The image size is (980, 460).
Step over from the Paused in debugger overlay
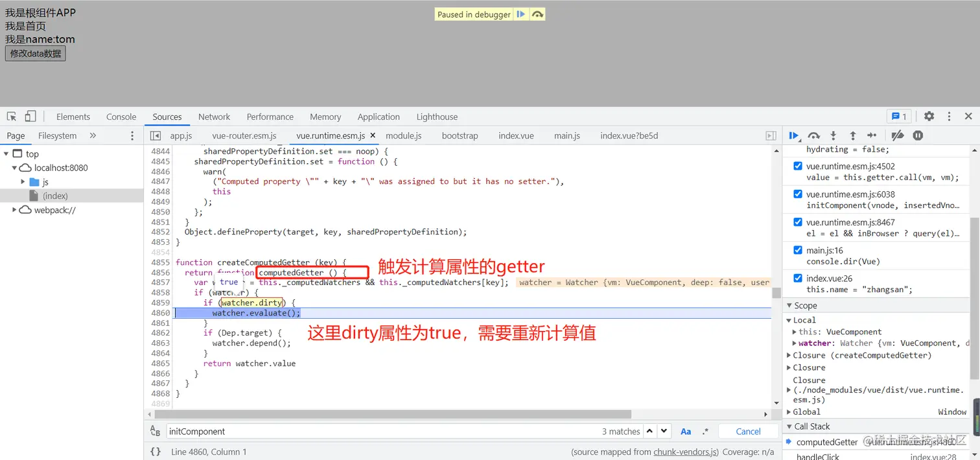point(537,14)
